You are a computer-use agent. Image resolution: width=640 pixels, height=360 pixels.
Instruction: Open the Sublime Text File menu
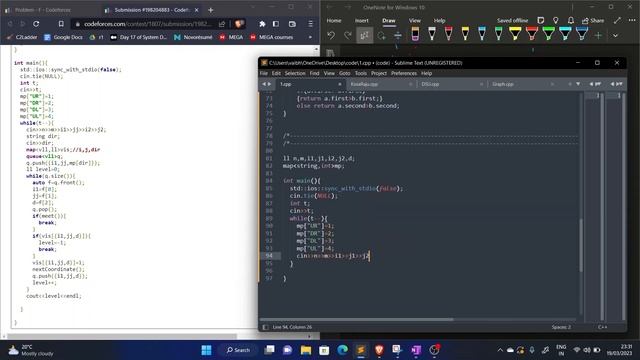pos(264,73)
